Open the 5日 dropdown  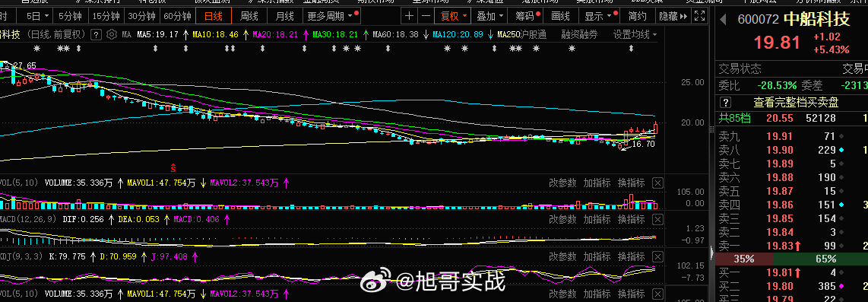pos(38,16)
